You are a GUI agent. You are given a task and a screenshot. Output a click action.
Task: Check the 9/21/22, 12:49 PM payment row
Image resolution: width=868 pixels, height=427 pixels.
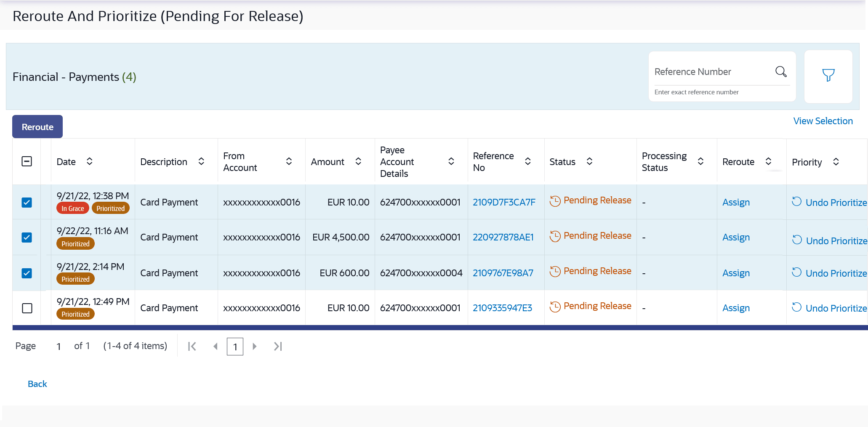tap(27, 308)
